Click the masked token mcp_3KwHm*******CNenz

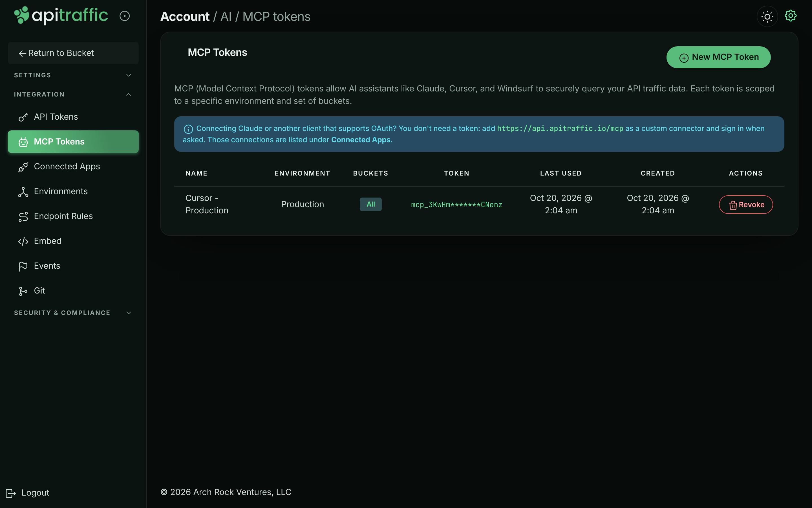(457, 205)
